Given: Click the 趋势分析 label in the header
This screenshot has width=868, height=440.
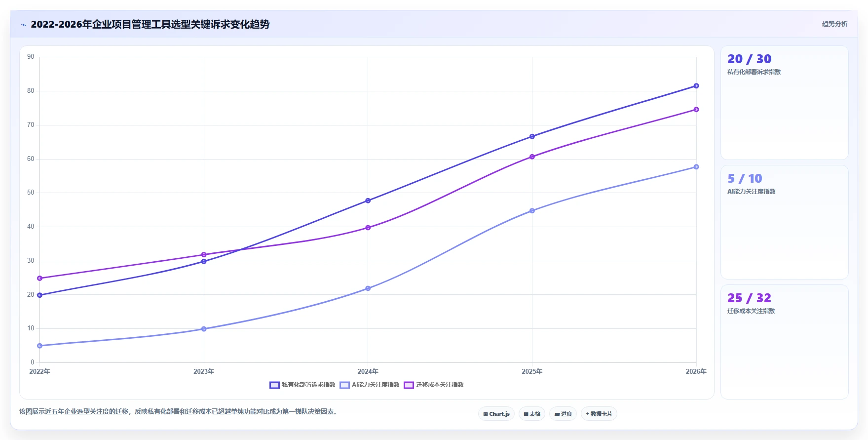Looking at the screenshot, I should 834,24.
